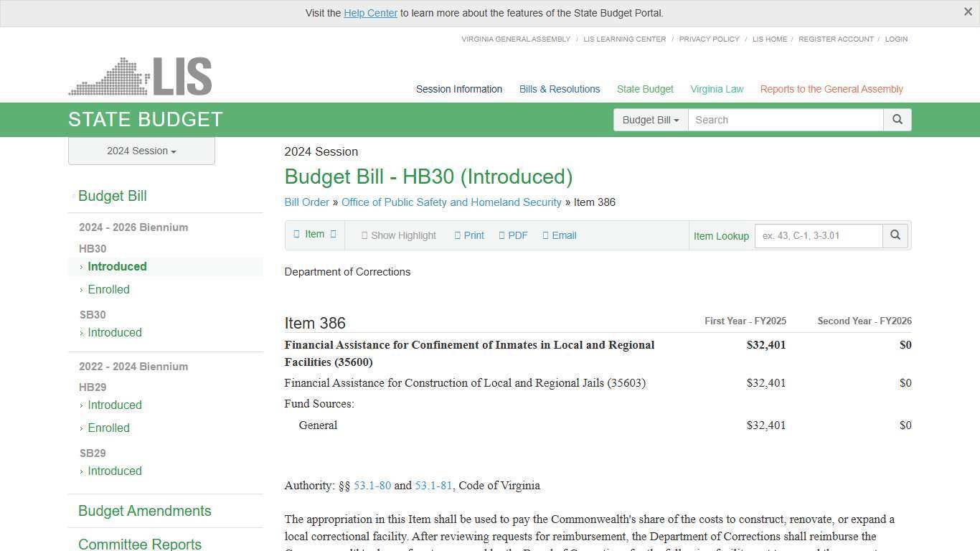Run the Budget Bill search with the magnifier
The height and width of the screenshot is (551, 980).
897,120
